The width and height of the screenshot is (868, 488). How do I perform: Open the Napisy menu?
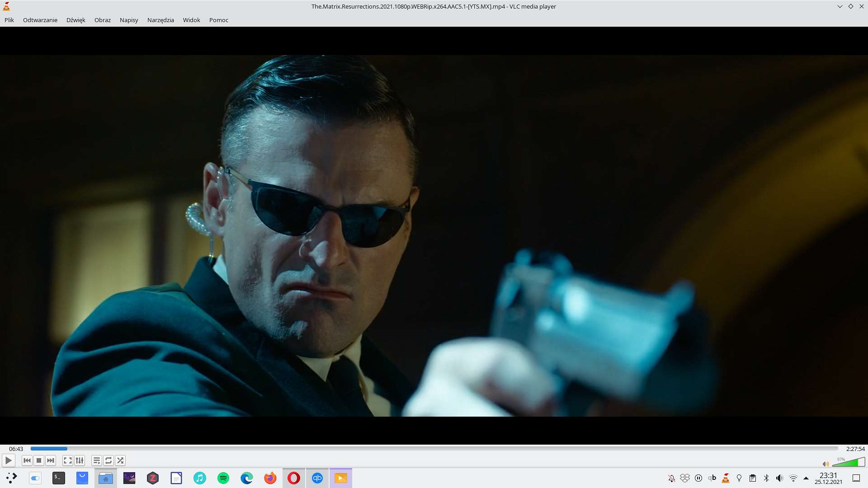[129, 20]
